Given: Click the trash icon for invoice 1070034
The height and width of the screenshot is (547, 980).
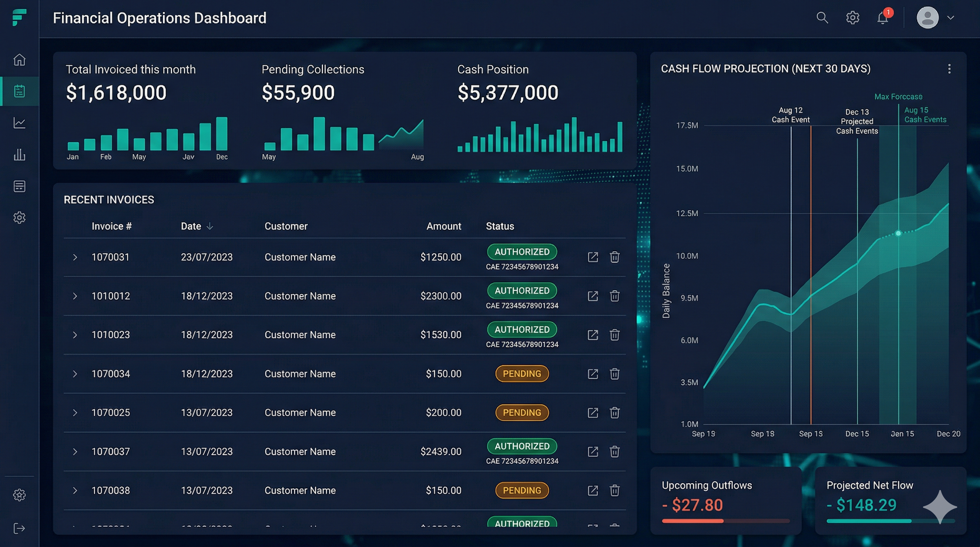Looking at the screenshot, I should [x=615, y=374].
